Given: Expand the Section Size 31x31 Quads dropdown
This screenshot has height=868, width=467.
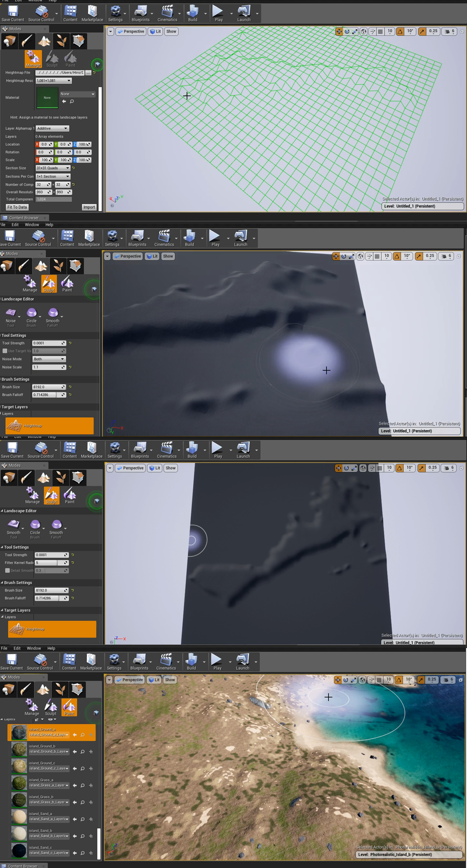Looking at the screenshot, I should coord(53,168).
